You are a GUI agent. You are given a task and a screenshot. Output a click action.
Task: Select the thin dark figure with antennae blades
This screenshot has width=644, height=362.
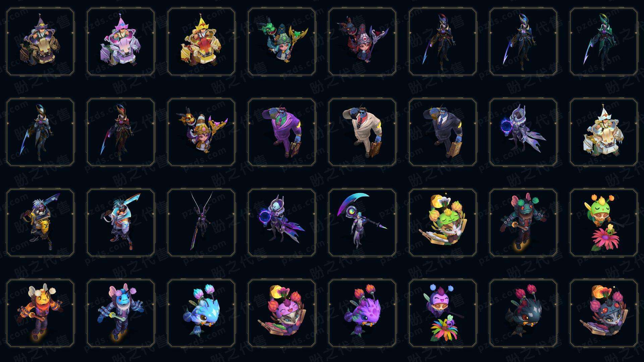[x=201, y=223]
